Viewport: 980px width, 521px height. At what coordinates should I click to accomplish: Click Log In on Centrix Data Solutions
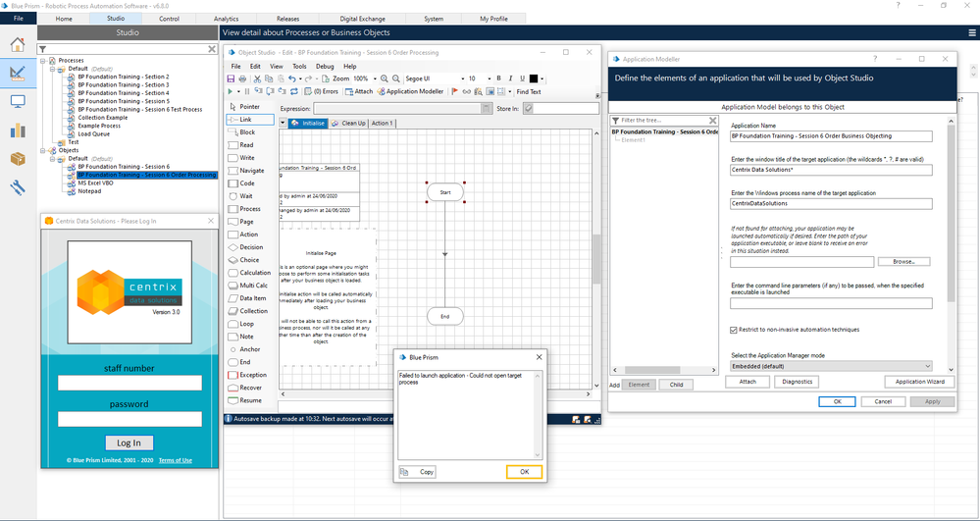pos(129,443)
